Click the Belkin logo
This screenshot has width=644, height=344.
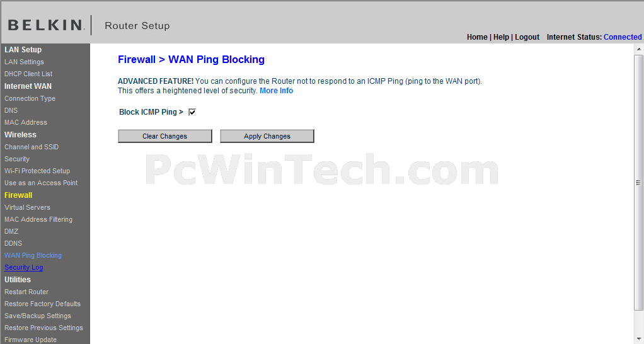point(46,25)
